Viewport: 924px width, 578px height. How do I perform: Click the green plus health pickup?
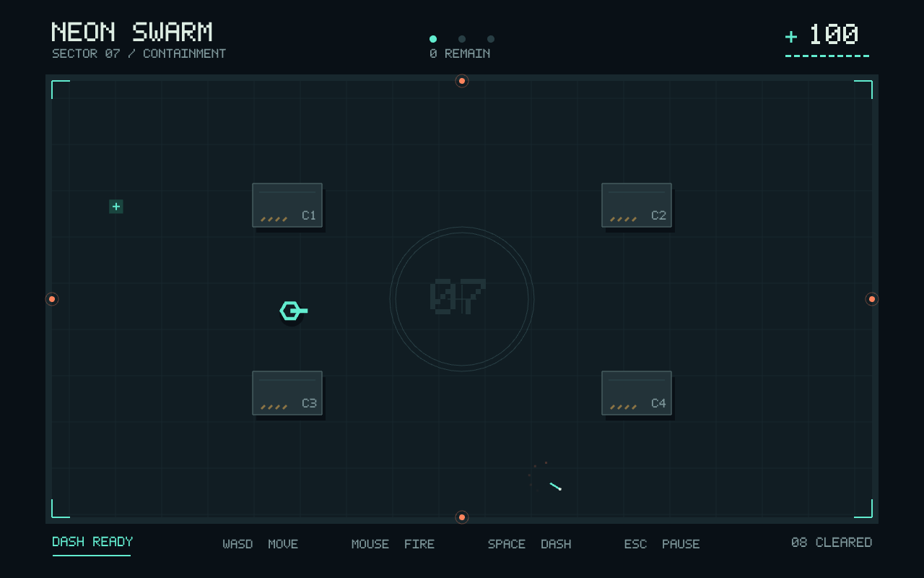tap(116, 207)
